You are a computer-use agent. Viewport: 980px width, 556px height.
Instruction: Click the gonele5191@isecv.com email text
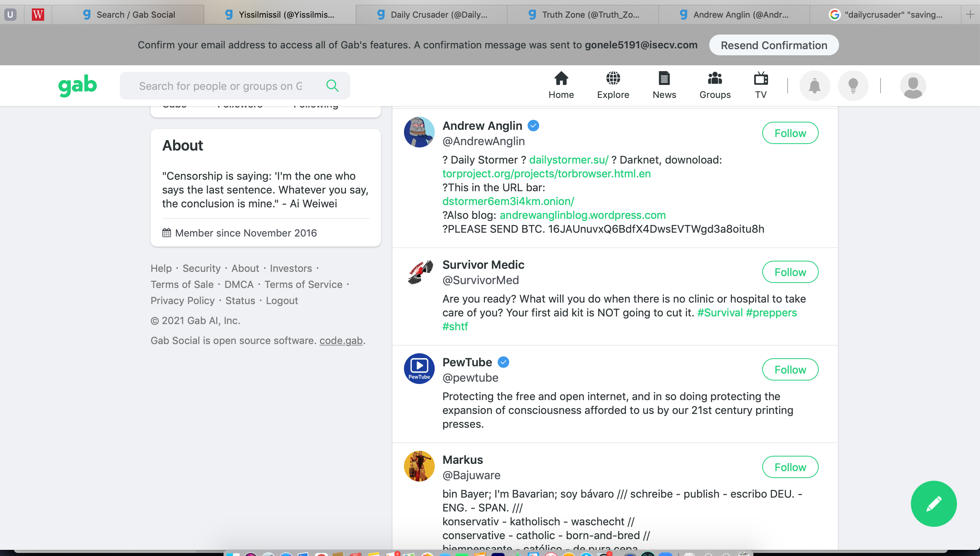pos(641,45)
